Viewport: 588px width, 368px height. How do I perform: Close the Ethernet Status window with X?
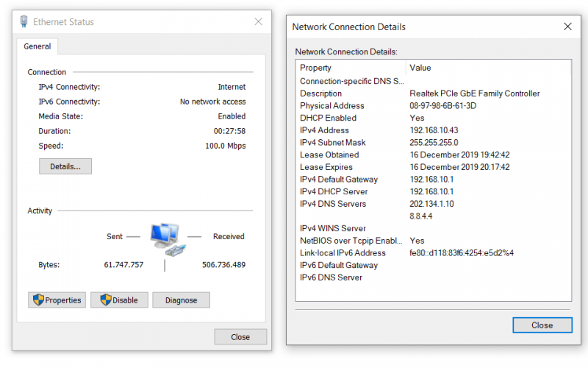tap(259, 21)
